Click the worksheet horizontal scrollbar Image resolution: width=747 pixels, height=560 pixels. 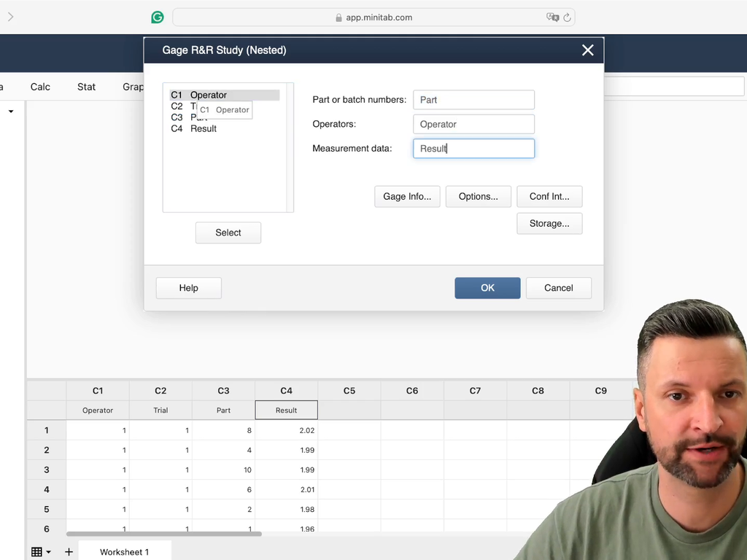tap(164, 534)
